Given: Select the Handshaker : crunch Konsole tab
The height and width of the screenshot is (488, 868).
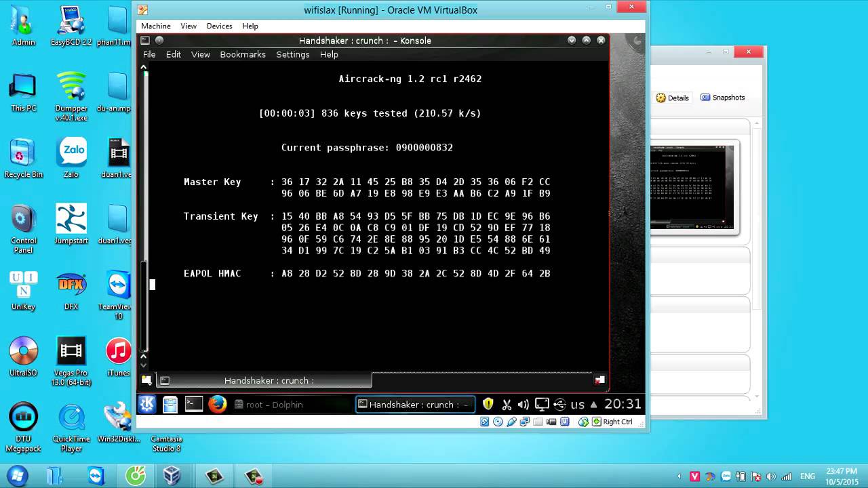Looking at the screenshot, I should 264,380.
